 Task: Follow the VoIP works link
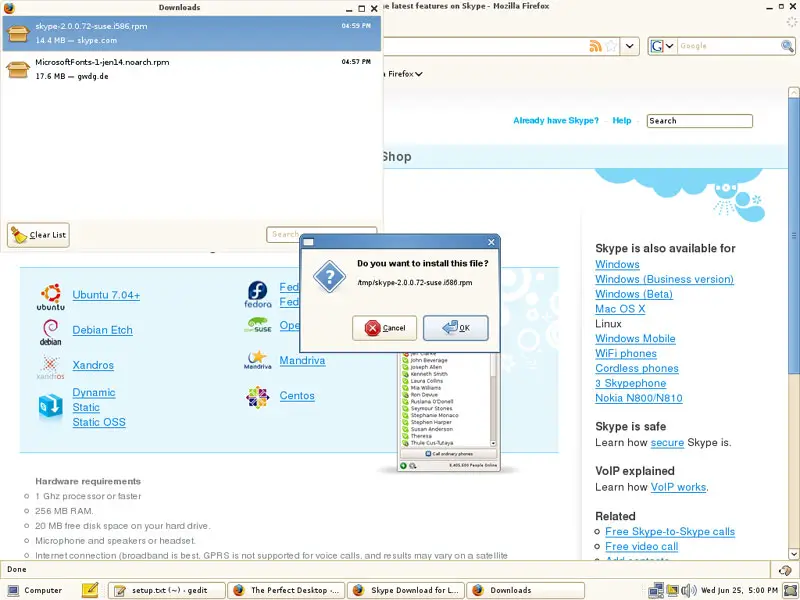(x=679, y=487)
